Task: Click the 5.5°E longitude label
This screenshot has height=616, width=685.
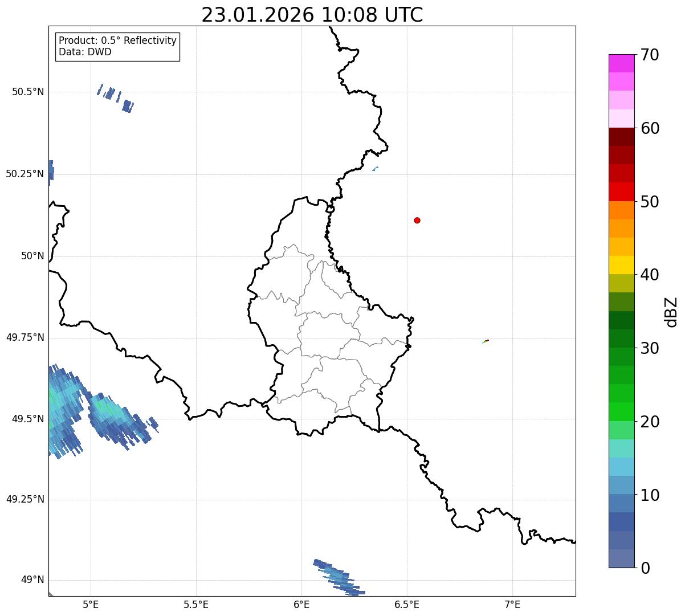Action: tap(196, 604)
